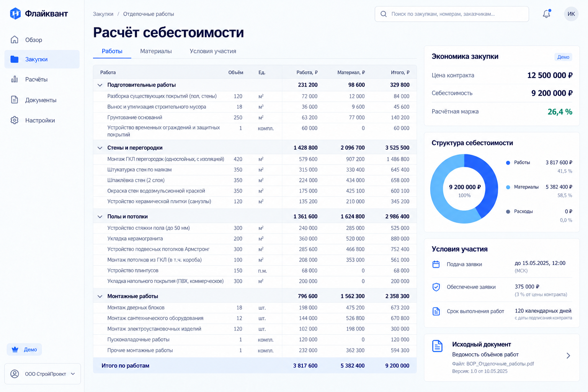Click the Ведомость объёмов работ document link
Viewport: 588px width, 392px height.
(x=485, y=354)
